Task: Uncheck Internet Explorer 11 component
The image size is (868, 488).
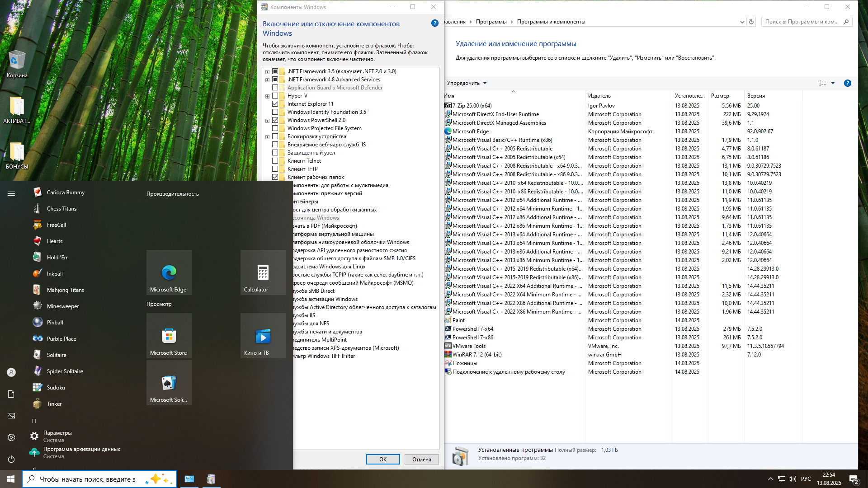Action: coord(275,104)
